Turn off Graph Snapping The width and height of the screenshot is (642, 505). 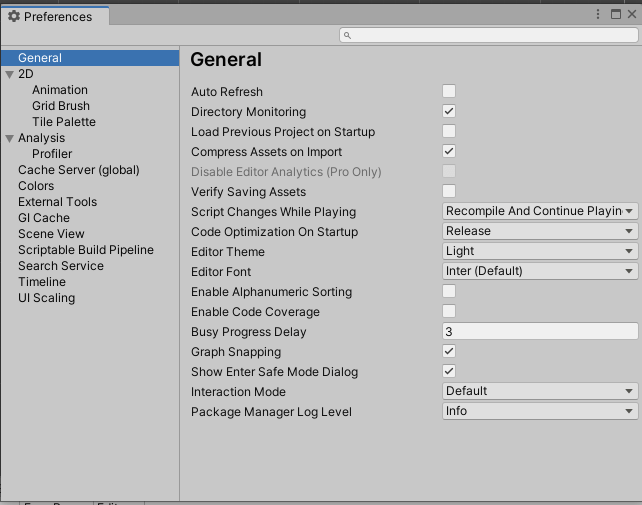pyautogui.click(x=449, y=352)
